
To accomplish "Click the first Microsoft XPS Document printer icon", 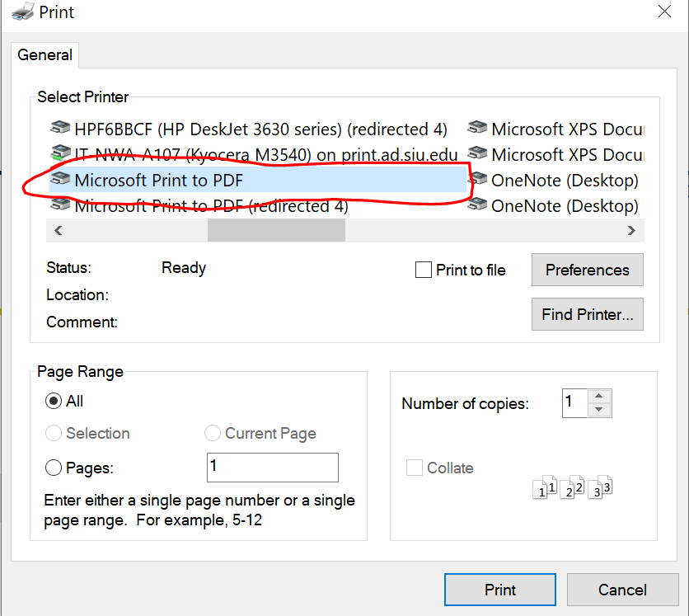I will (x=477, y=128).
